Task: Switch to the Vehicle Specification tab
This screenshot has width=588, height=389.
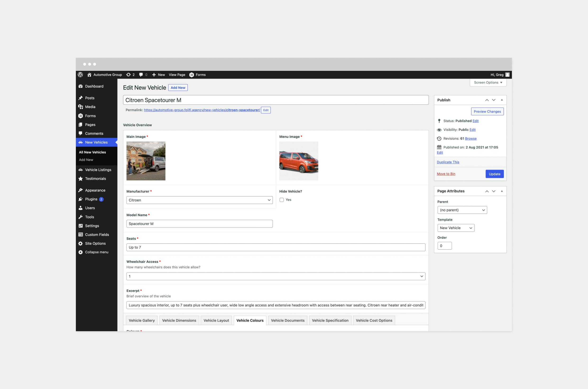Action: point(330,321)
